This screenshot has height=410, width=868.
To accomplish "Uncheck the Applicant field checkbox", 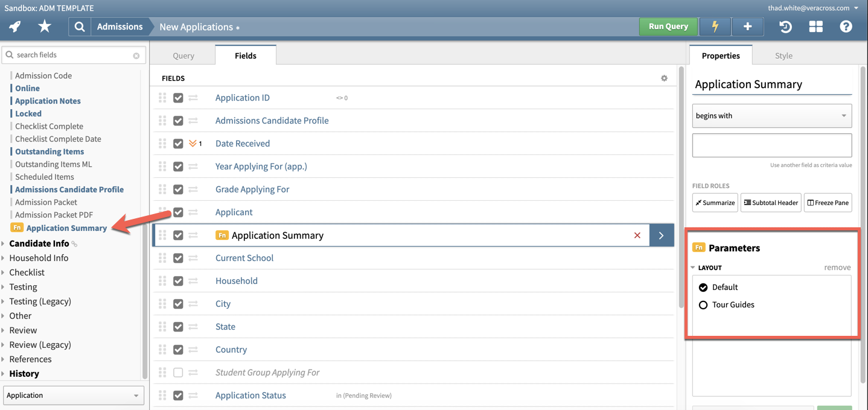I will [x=178, y=212].
